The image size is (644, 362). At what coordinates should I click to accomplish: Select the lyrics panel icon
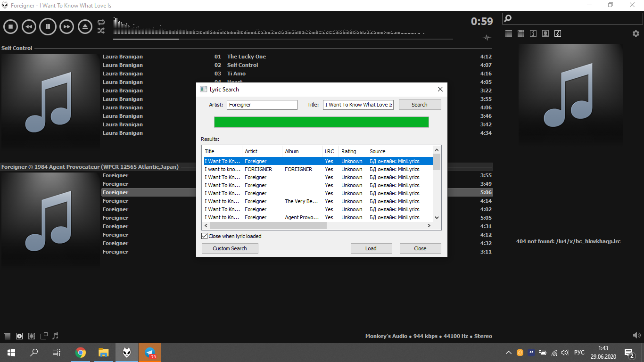click(x=558, y=33)
